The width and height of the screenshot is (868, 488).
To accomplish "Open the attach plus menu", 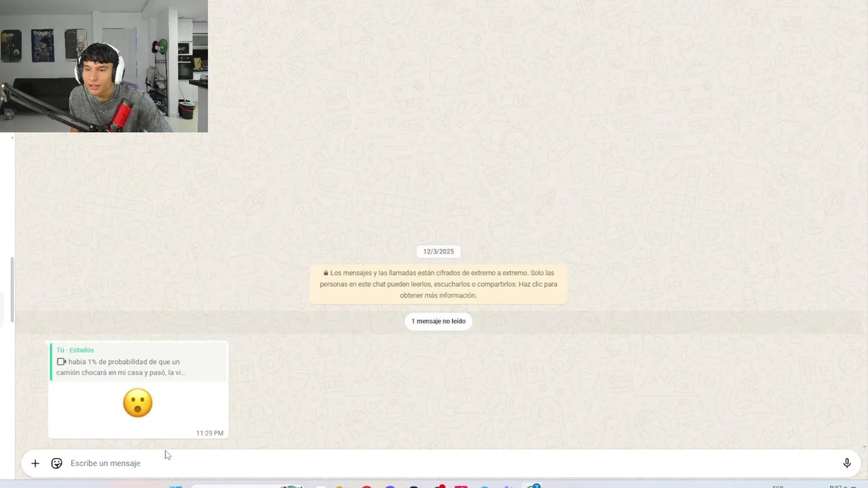I will coord(35,464).
